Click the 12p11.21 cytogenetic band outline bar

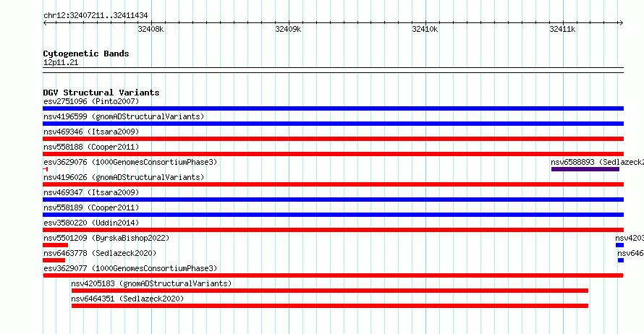point(333,70)
